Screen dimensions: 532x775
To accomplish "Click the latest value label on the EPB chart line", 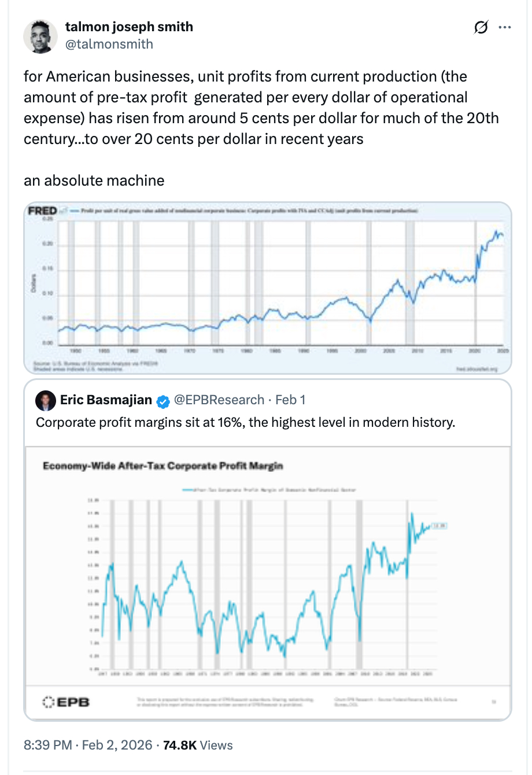I will point(439,526).
